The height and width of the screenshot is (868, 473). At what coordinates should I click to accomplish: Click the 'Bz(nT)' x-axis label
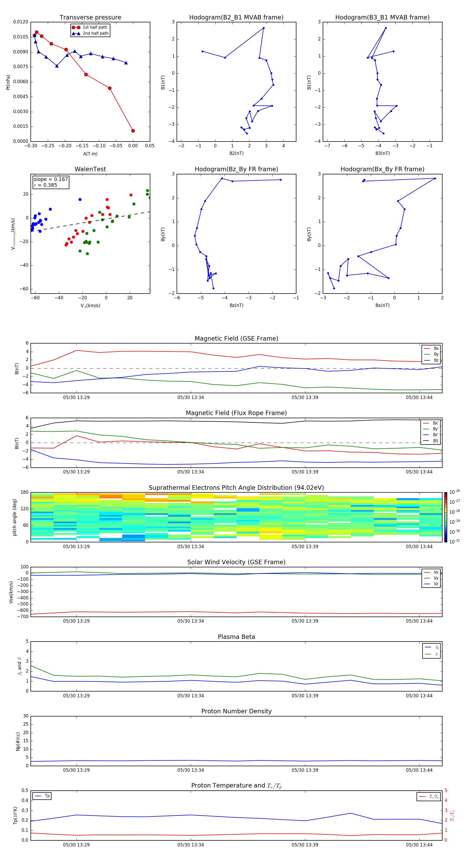pyautogui.click(x=236, y=305)
